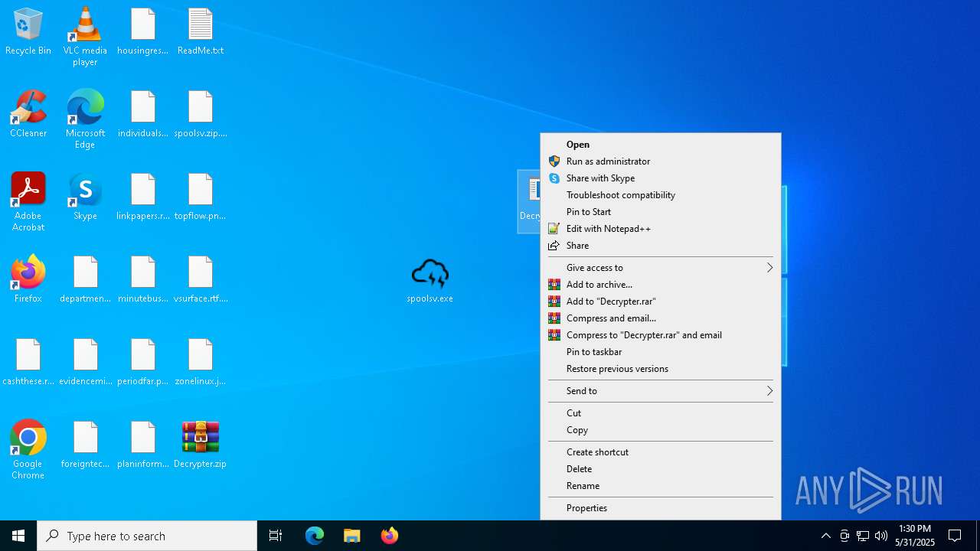The image size is (980, 551).
Task: Choose Pin to Start
Action: click(x=661, y=212)
